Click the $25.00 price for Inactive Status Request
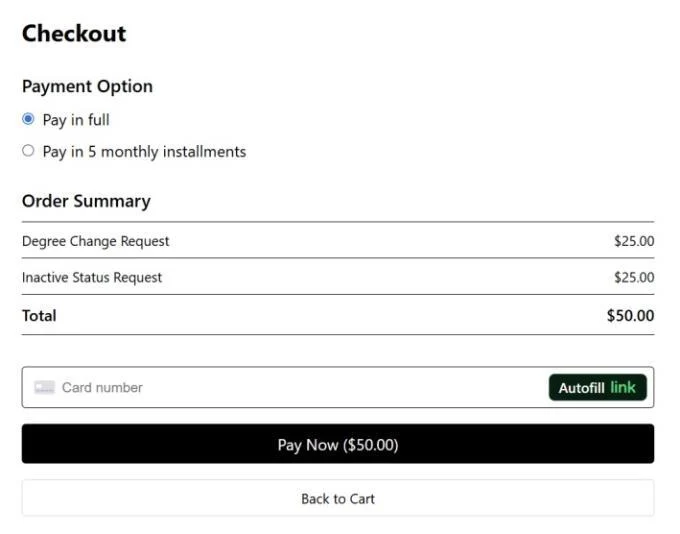 click(x=634, y=278)
